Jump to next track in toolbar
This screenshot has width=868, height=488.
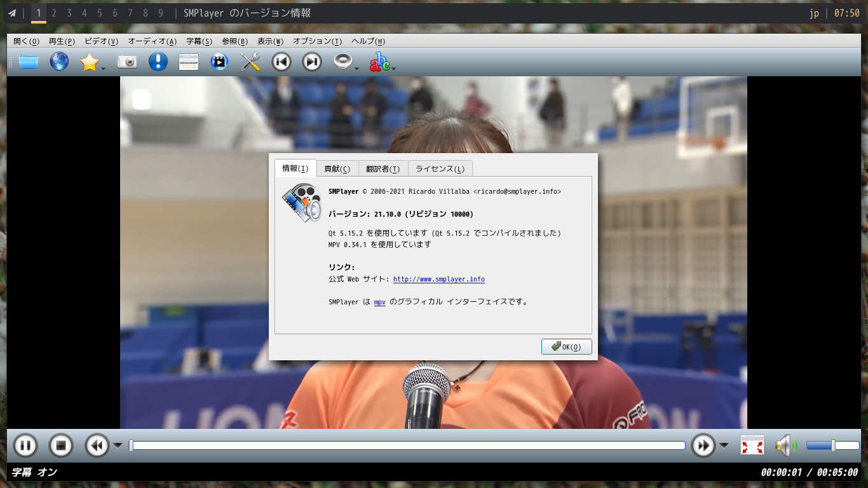click(312, 62)
